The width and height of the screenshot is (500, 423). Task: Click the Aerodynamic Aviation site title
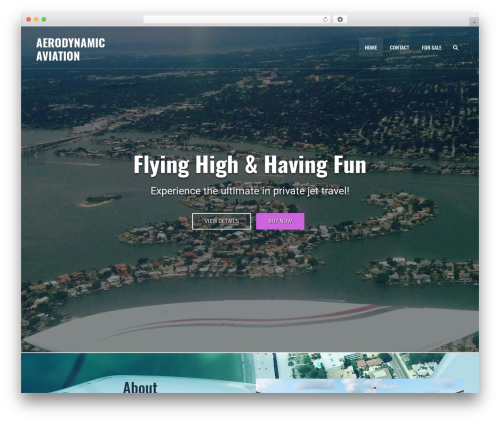pyautogui.click(x=71, y=49)
